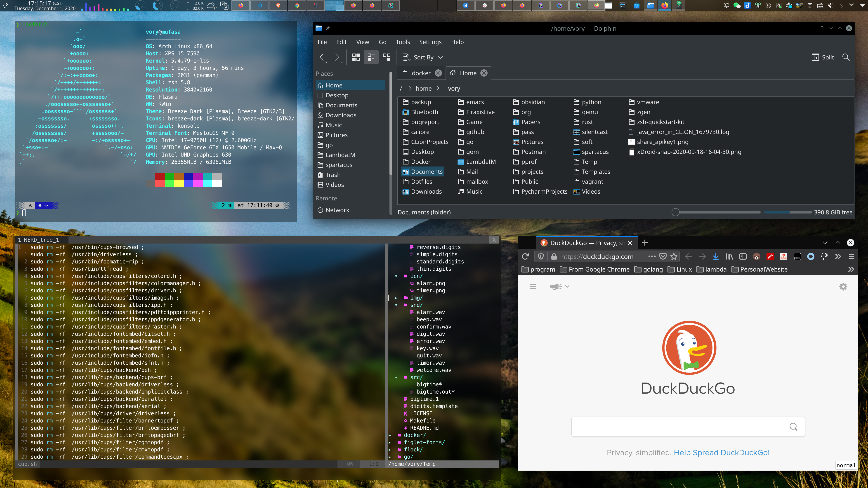Open Dolphin's Tools menu

(x=403, y=42)
